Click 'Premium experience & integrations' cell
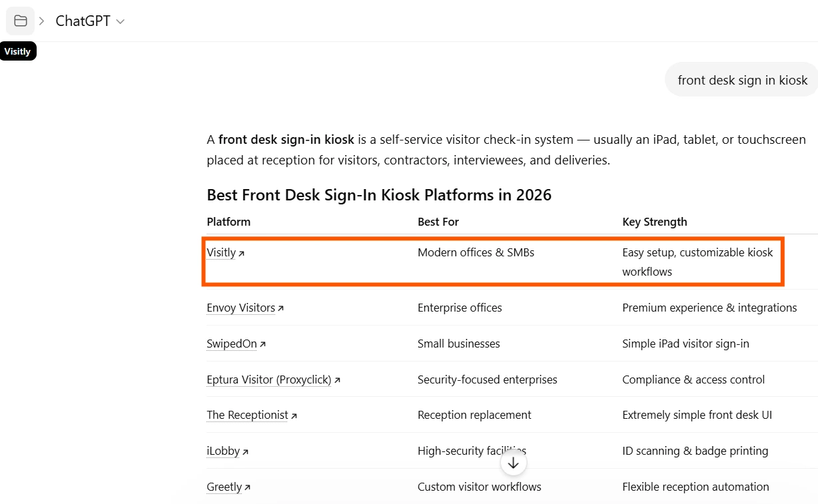Viewport: 818px width, 504px height. (709, 308)
